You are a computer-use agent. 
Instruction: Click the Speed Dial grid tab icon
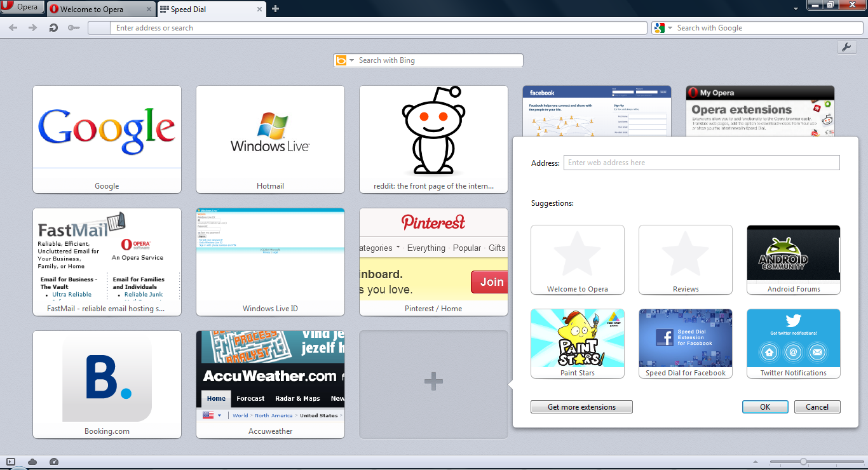[164, 10]
